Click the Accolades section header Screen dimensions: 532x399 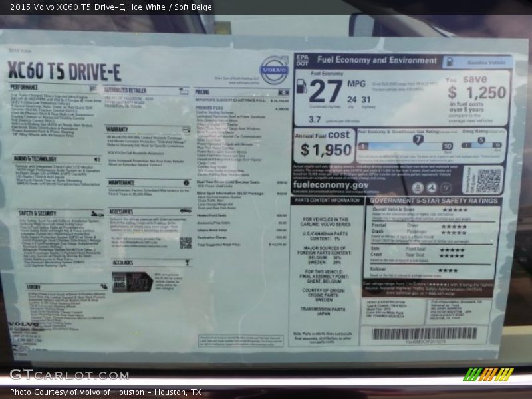coord(123,263)
